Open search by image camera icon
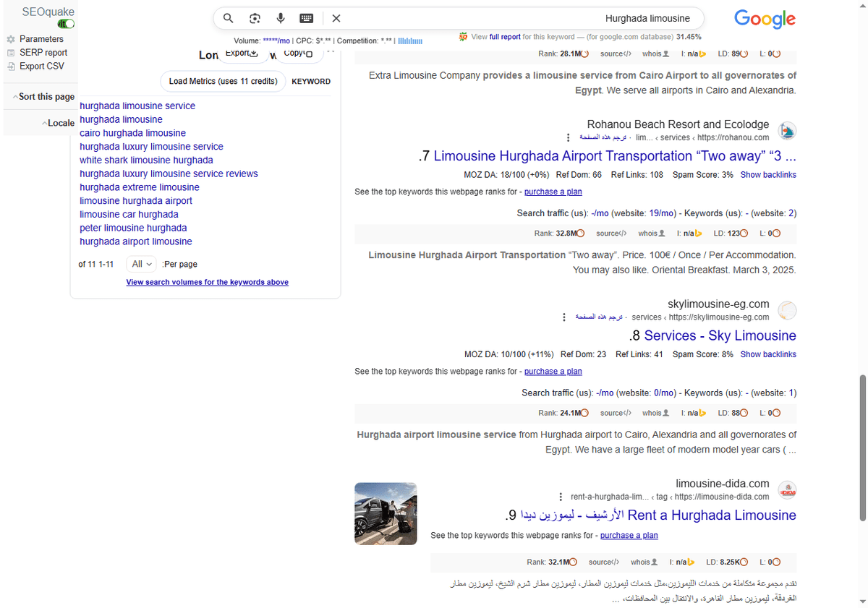The image size is (868, 608). pyautogui.click(x=254, y=18)
